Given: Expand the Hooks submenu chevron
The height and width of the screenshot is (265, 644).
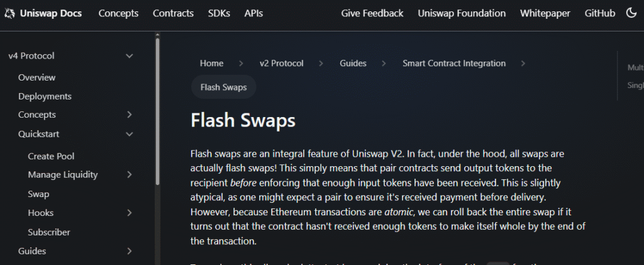Looking at the screenshot, I should tap(130, 213).
